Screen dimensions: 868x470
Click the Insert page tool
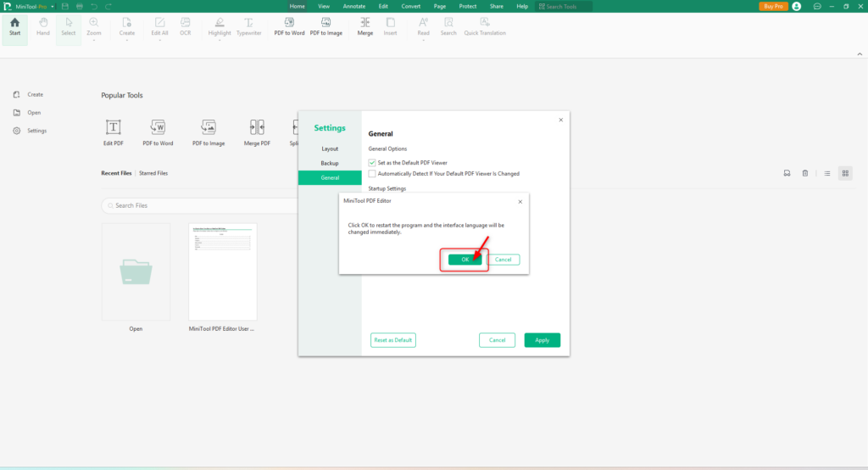pos(390,26)
